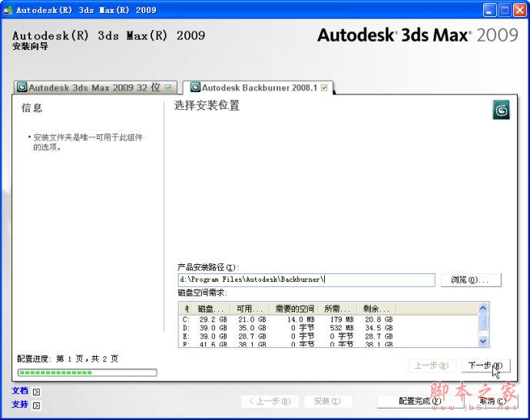
Task: Click the 3ds Max tab product icon
Action: (22, 88)
